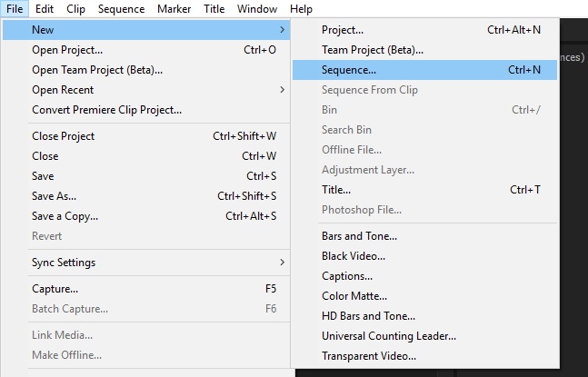This screenshot has height=377, width=588.
Task: Open the Sequence menu in menu bar
Action: [121, 9]
